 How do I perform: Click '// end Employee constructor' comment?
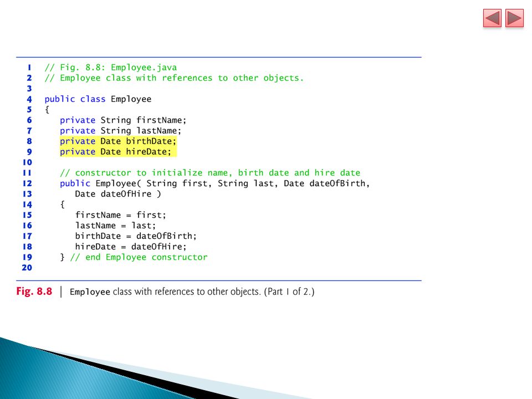click(139, 257)
